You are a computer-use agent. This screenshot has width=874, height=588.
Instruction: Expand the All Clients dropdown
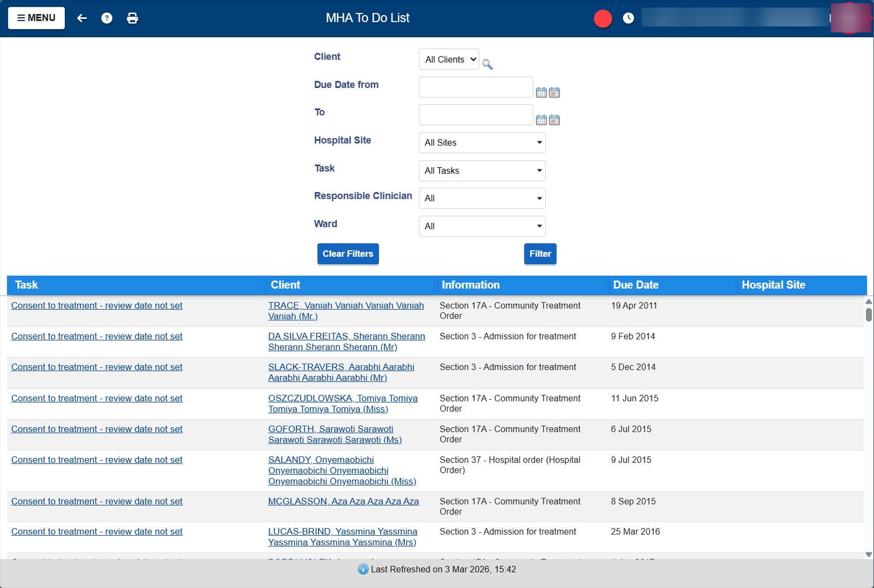[x=449, y=59]
